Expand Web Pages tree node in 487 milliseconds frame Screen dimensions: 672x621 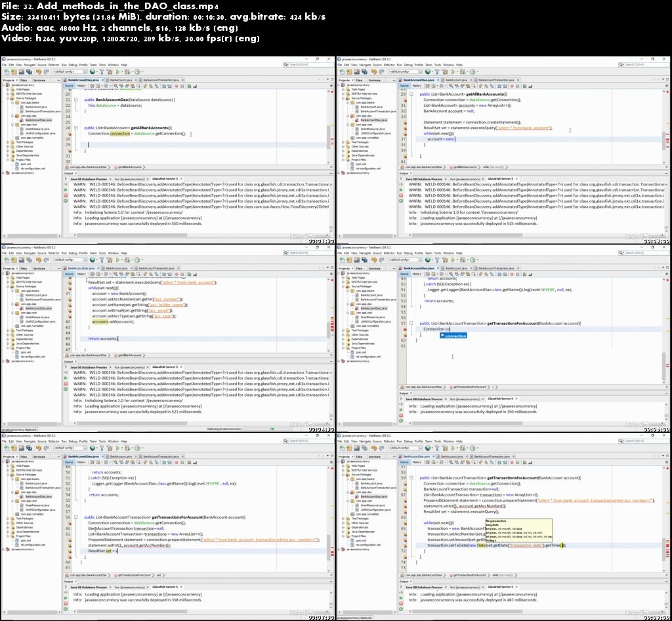344,465
